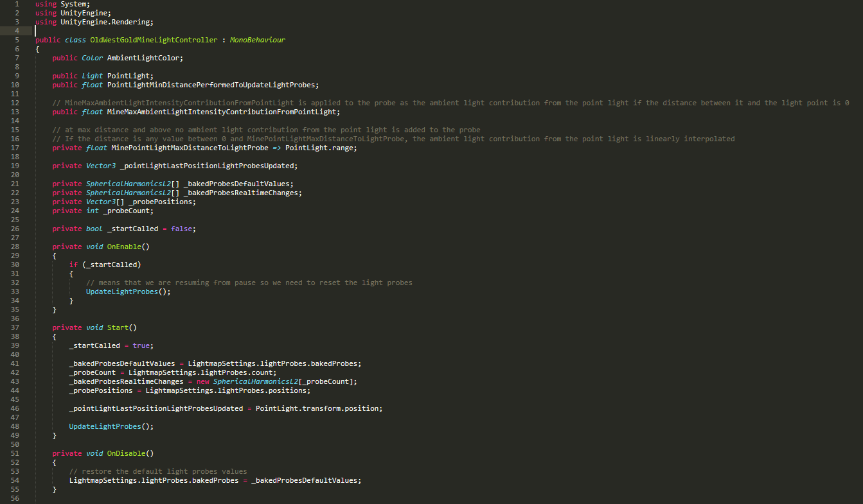Click the long comment on line 12
The width and height of the screenshot is (863, 504).
[x=451, y=103]
